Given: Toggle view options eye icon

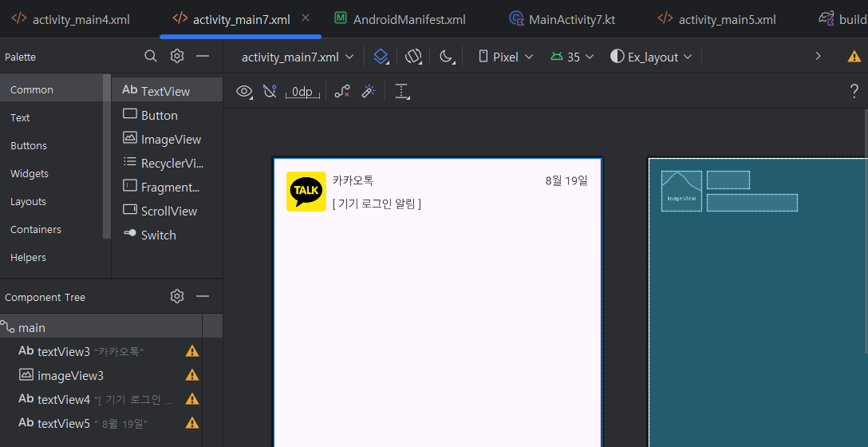Looking at the screenshot, I should (243, 91).
